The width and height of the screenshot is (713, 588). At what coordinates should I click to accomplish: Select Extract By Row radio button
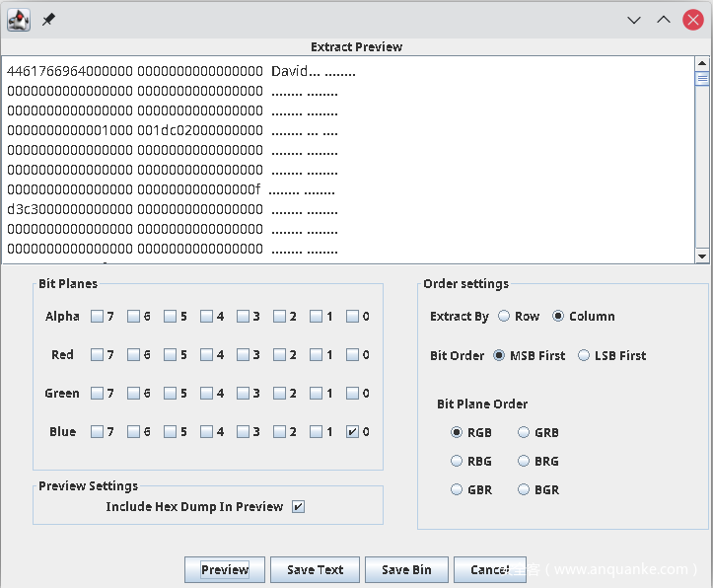click(504, 317)
